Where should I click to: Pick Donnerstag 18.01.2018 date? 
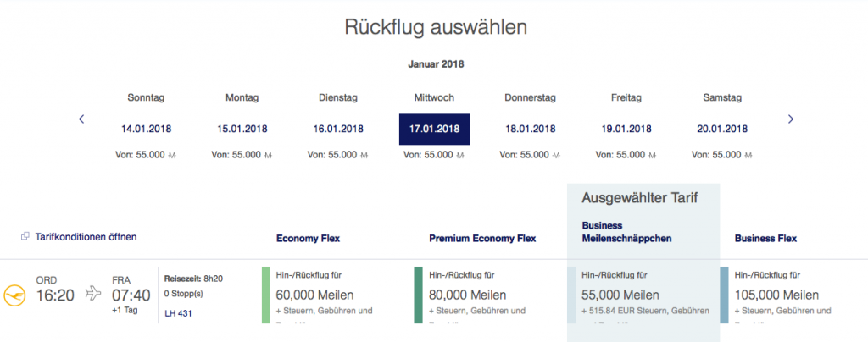coord(530,129)
